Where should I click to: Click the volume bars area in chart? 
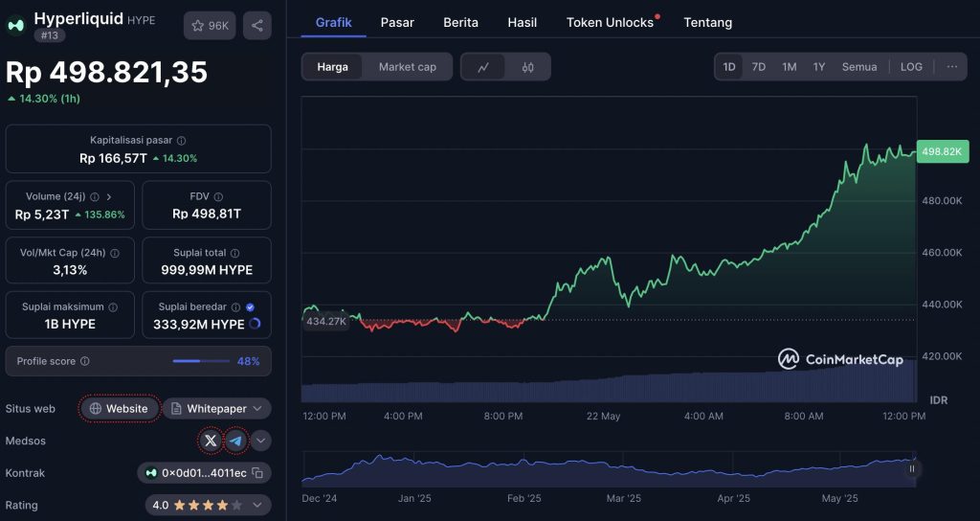click(610, 383)
